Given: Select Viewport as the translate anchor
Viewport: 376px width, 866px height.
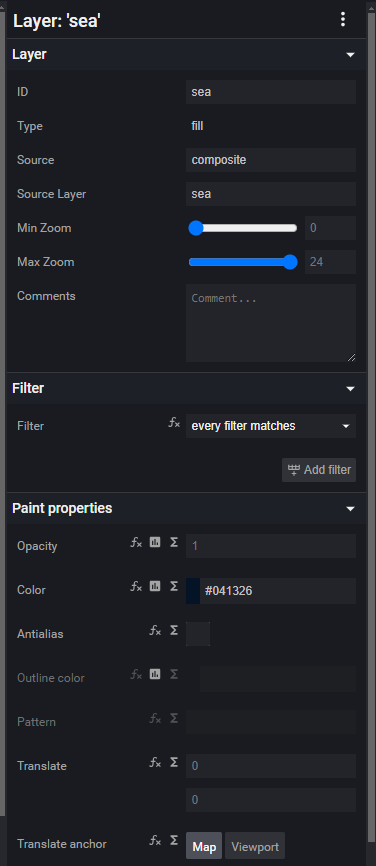Looking at the screenshot, I should pos(255,846).
